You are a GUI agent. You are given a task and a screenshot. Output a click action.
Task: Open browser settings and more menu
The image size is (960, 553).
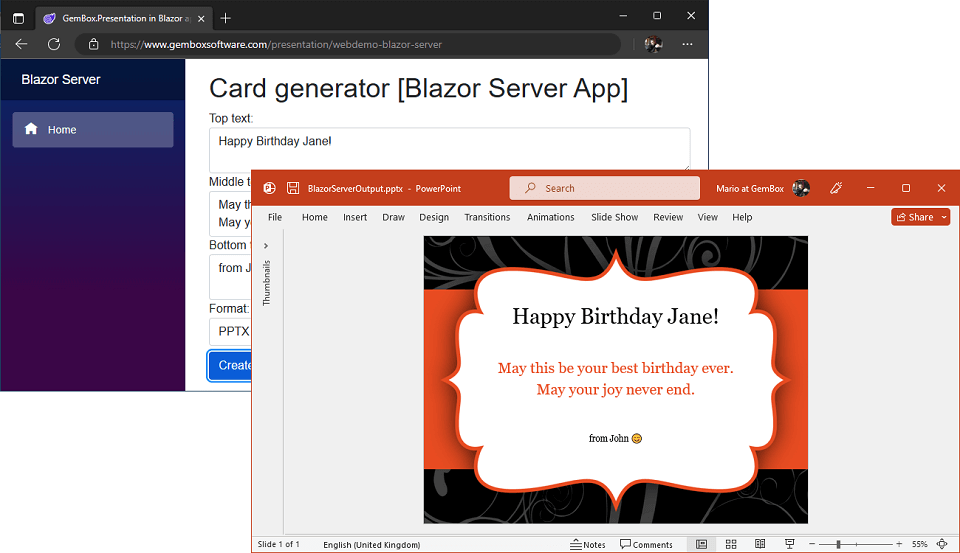(x=687, y=44)
